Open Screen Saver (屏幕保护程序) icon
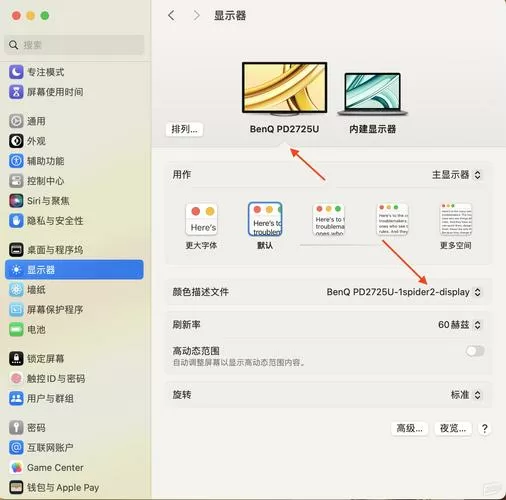The height and width of the screenshot is (500, 506). tap(16, 310)
